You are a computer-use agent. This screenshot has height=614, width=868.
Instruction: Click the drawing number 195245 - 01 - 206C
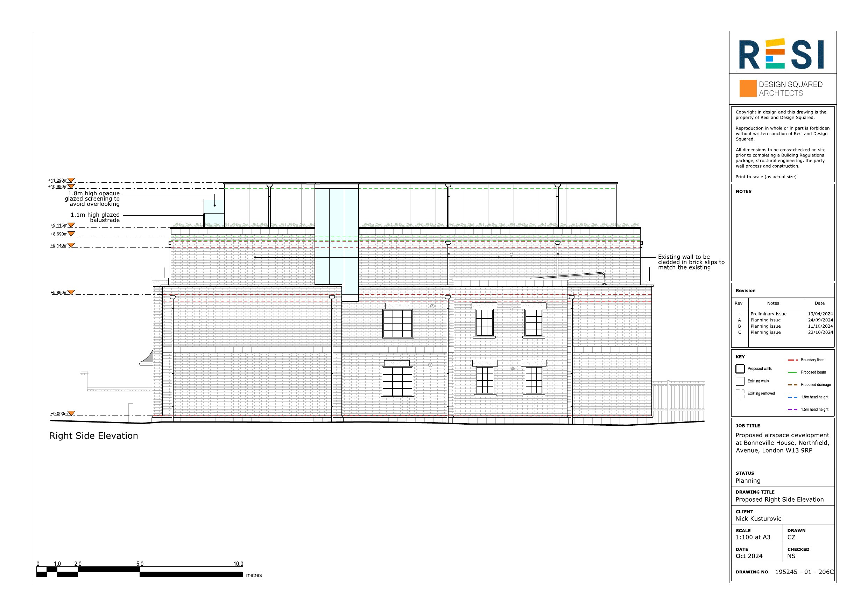coord(804,572)
